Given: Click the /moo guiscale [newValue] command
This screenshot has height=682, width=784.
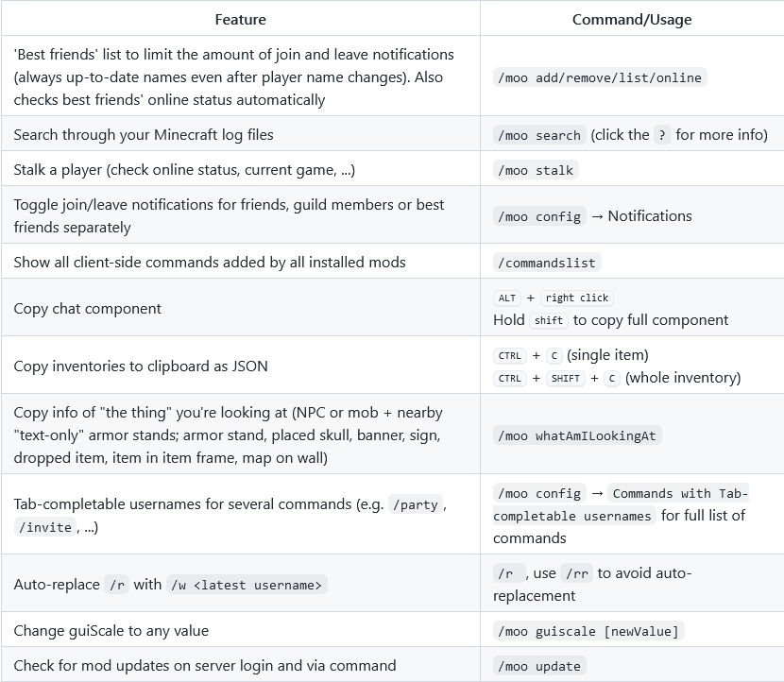Looking at the screenshot, I should pyautogui.click(x=588, y=631).
